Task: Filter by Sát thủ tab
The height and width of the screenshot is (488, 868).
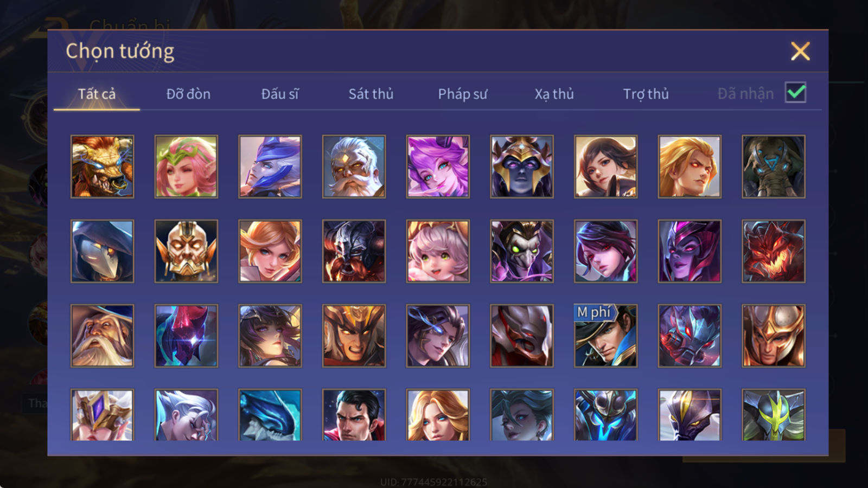Action: tap(371, 94)
